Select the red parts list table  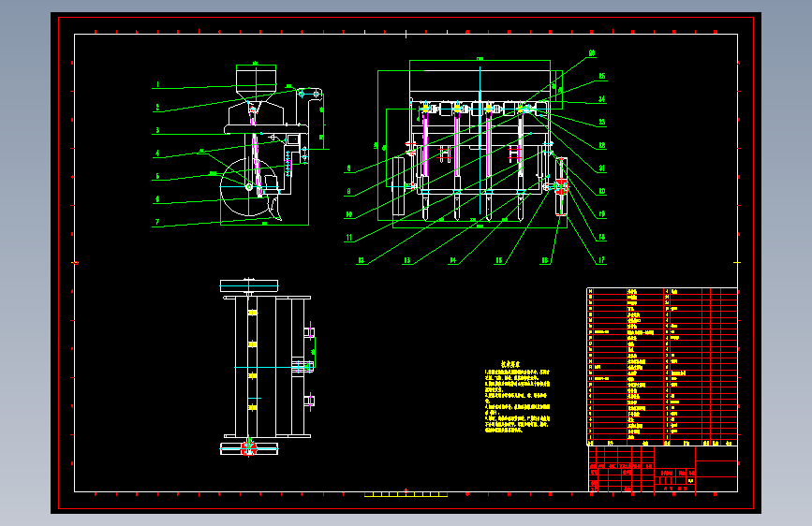pos(662,367)
